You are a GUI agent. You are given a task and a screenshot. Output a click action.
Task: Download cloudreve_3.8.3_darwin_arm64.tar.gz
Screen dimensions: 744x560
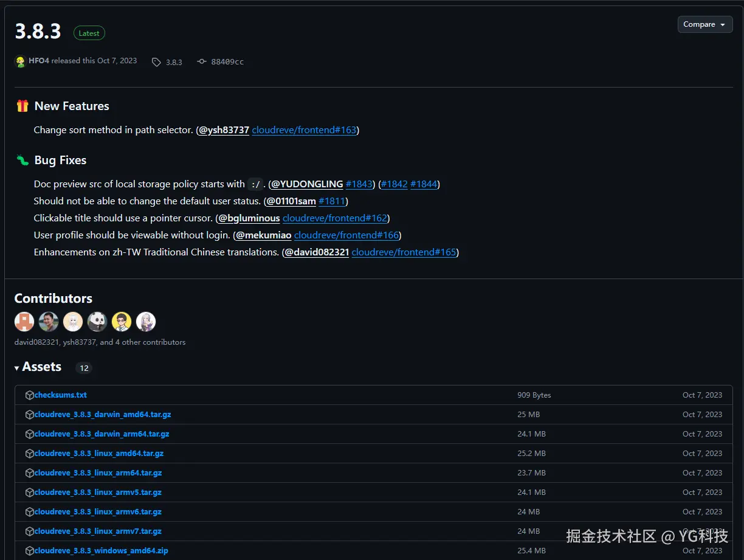point(102,434)
